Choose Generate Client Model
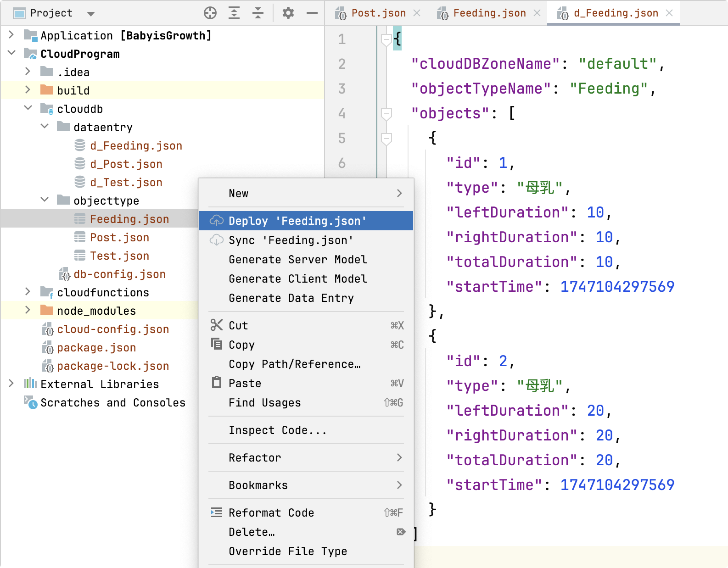The image size is (728, 568). point(306,278)
